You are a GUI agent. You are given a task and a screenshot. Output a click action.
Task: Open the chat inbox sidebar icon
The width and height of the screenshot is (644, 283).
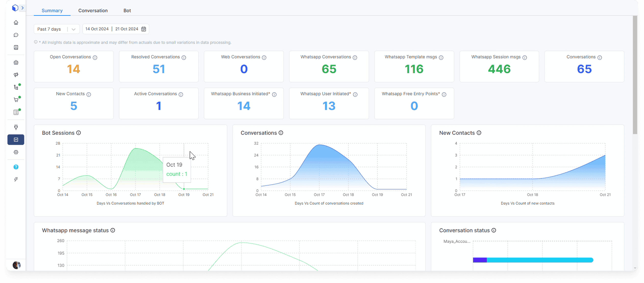coord(16,35)
